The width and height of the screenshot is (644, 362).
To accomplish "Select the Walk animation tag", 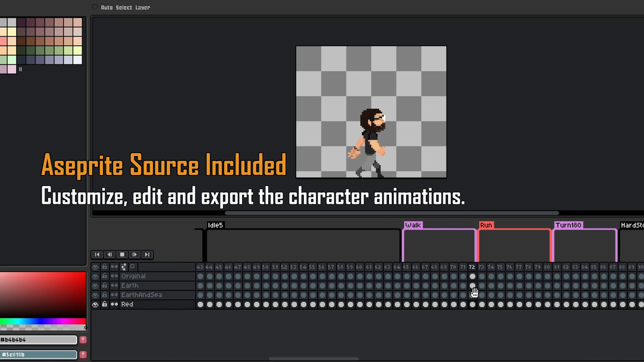I will 413,225.
